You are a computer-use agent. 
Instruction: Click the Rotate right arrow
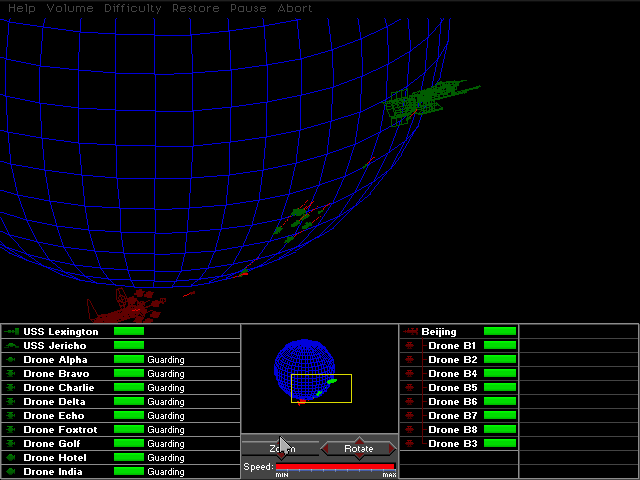point(393,448)
